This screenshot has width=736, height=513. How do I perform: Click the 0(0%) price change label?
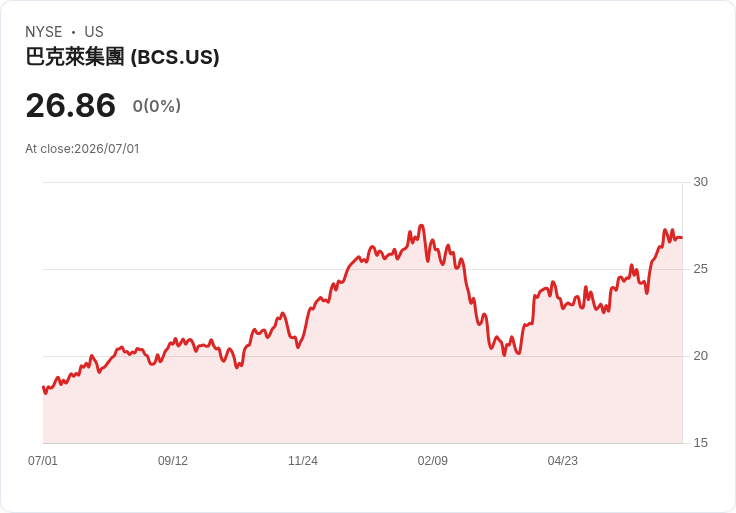point(157,106)
